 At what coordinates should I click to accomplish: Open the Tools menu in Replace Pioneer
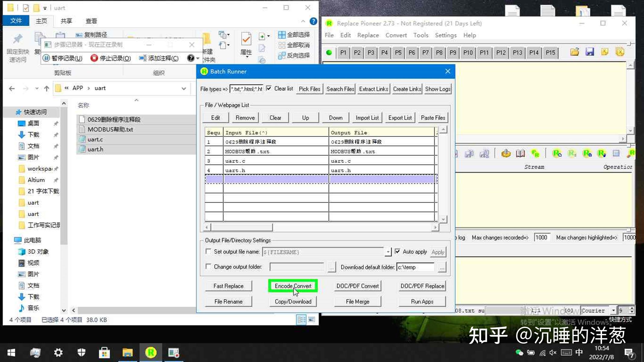(x=421, y=35)
